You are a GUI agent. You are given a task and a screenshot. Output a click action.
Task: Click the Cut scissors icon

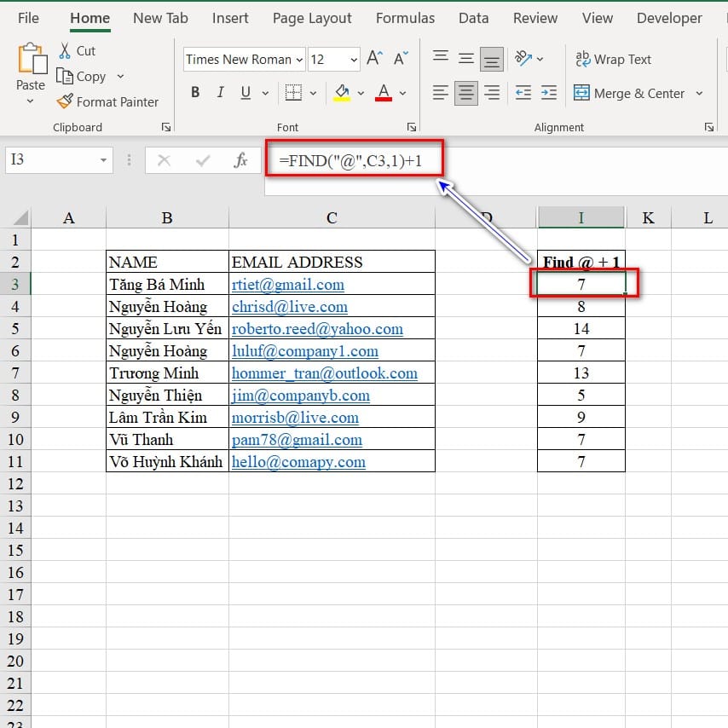point(65,51)
